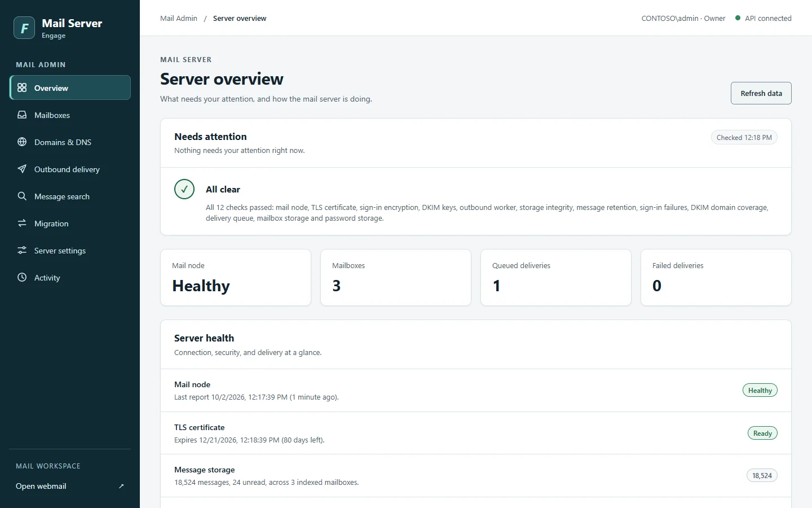Select the Mail node Healthy card
The height and width of the screenshot is (508, 812).
click(x=236, y=277)
